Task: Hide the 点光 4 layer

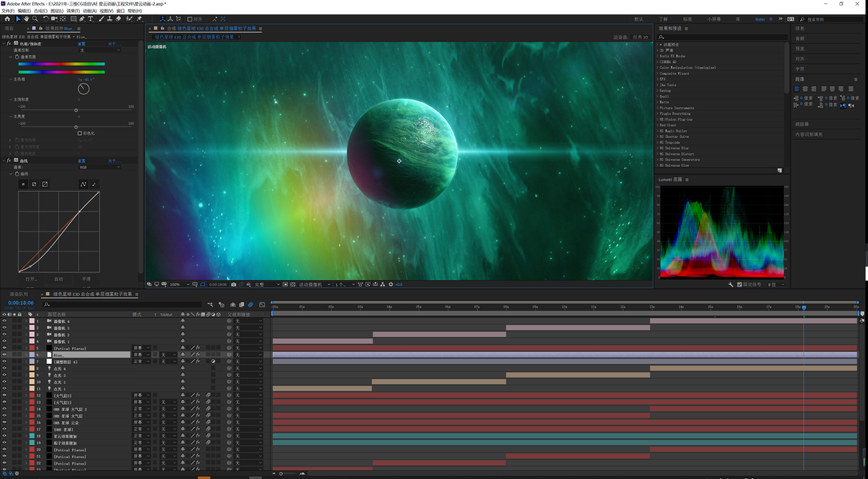Action: point(5,368)
